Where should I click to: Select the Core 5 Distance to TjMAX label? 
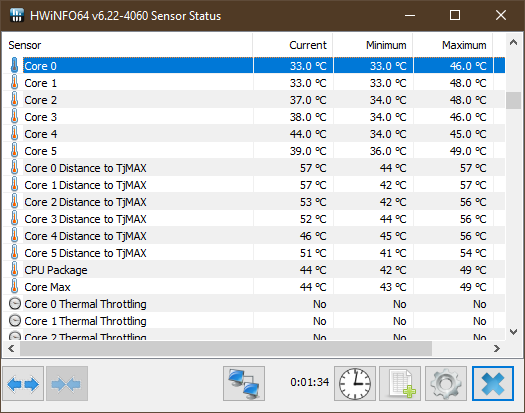click(85, 254)
